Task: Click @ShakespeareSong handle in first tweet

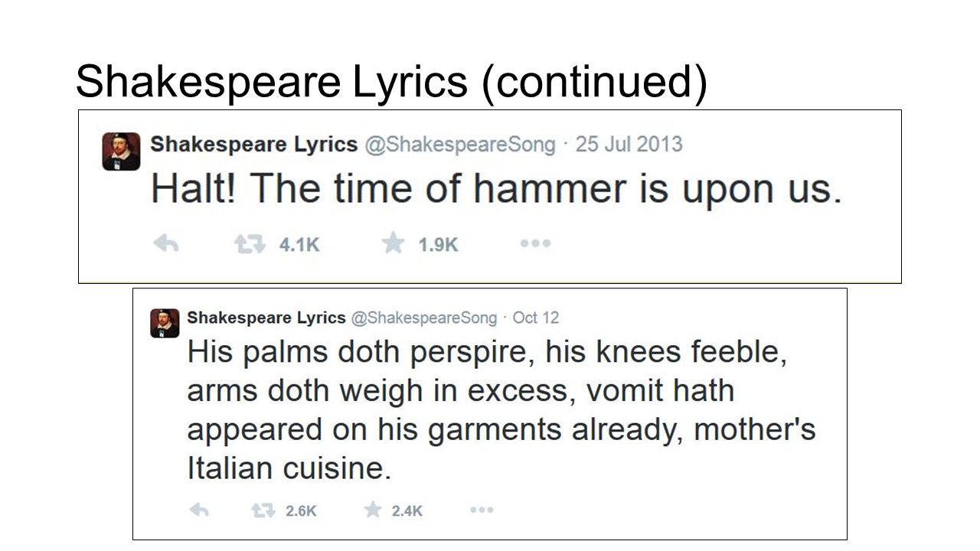Action: [x=460, y=145]
